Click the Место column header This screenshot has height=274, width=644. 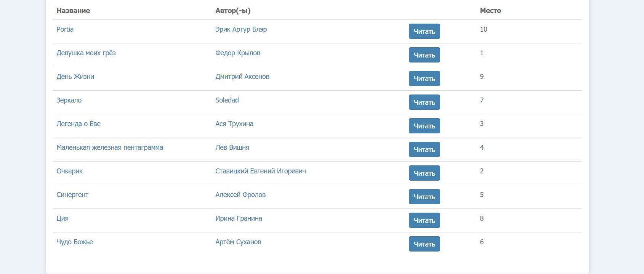click(490, 11)
